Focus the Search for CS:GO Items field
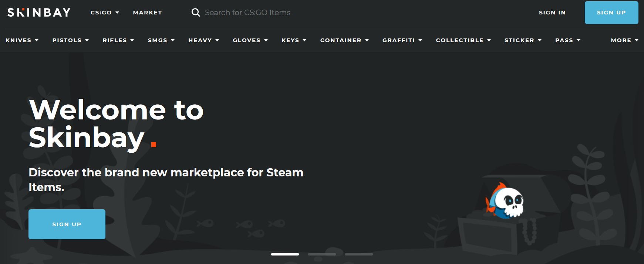This screenshot has width=644, height=264. [x=248, y=13]
